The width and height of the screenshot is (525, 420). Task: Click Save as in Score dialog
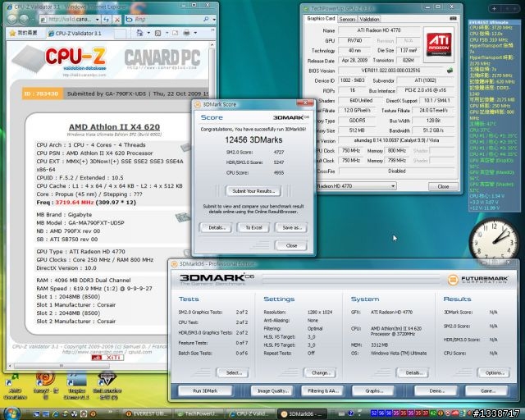(x=291, y=227)
